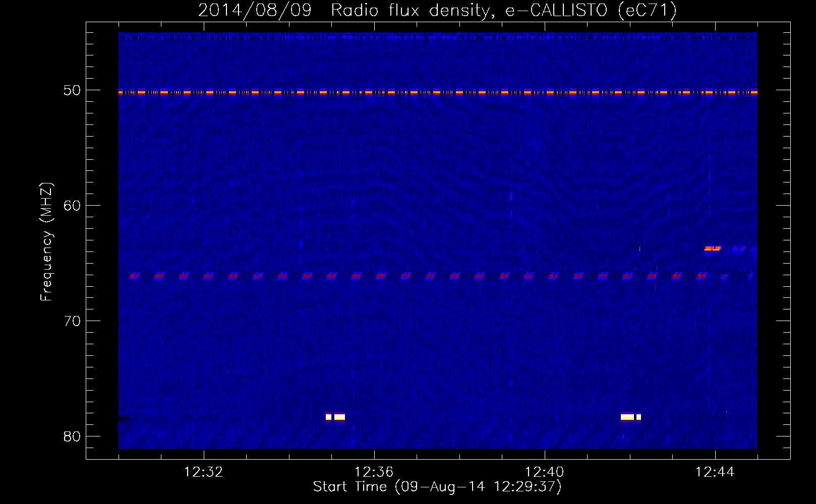
Task: Click the 80 frequency tick label
Action: pos(72,436)
